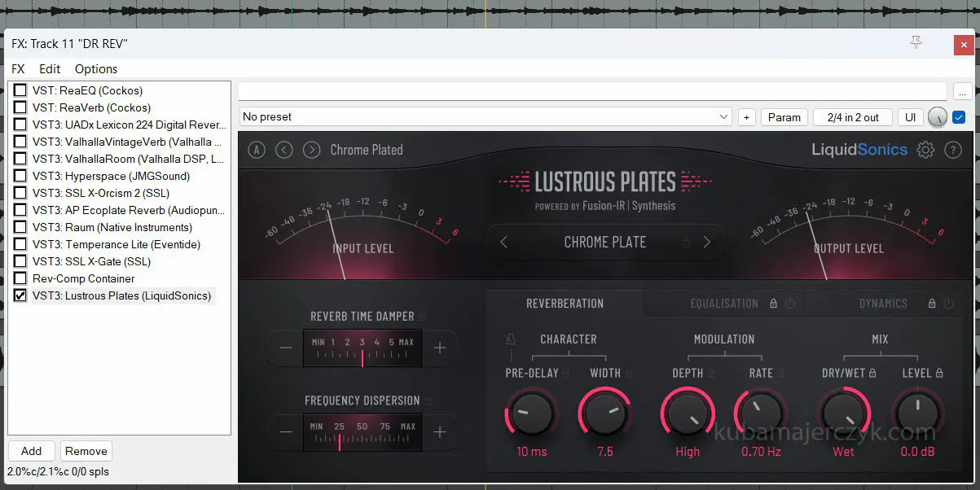980x490 pixels.
Task: Go to previous preset arrow icon
Action: click(x=283, y=150)
